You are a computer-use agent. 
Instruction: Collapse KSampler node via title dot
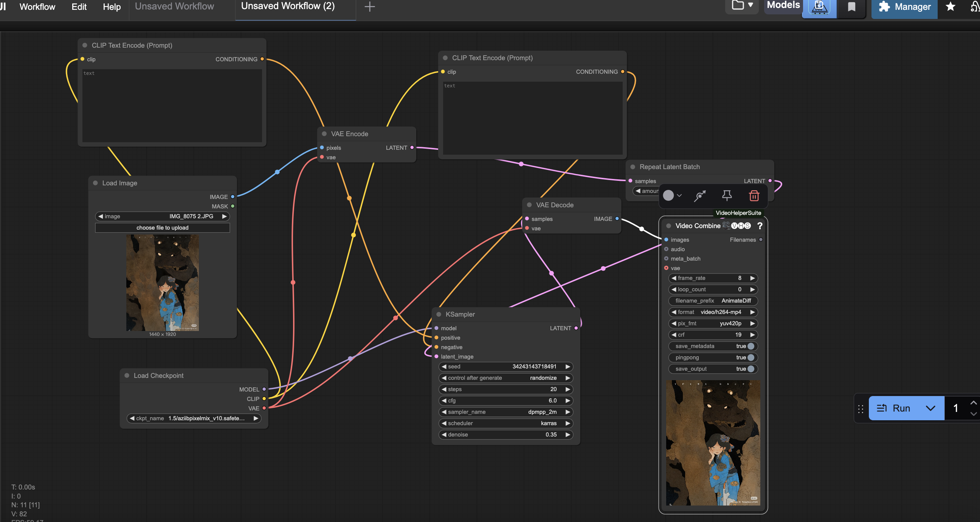(x=439, y=314)
